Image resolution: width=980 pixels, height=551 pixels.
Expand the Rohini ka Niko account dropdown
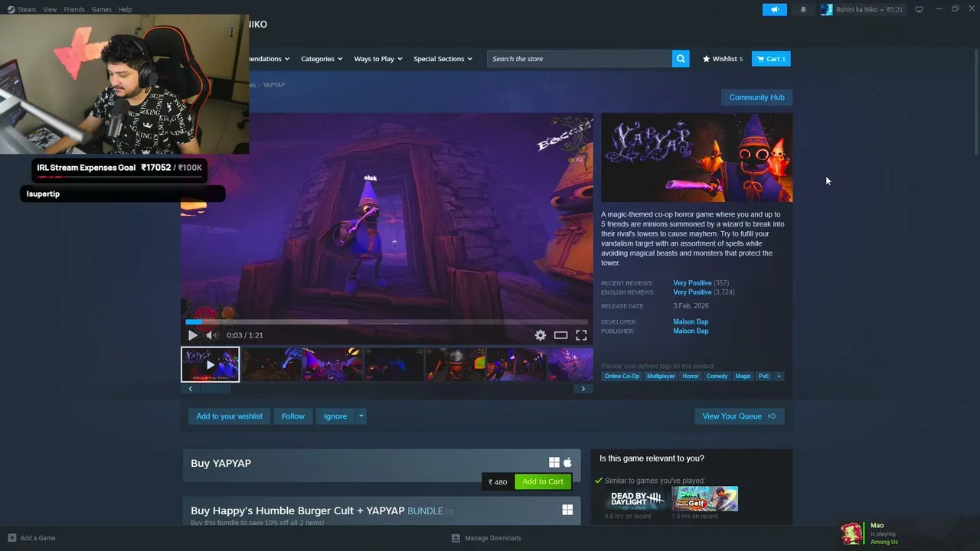coord(883,10)
